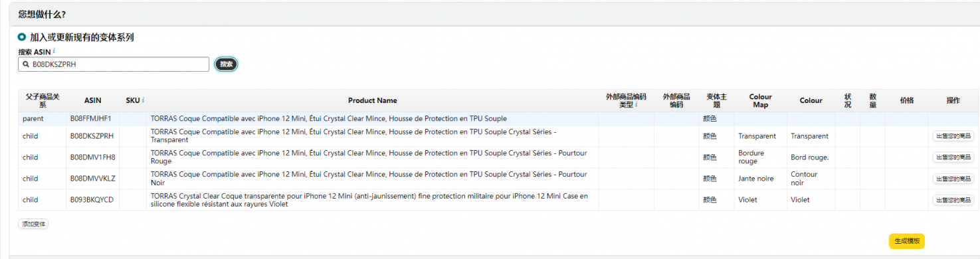
Task: Click the info icon beside 搜索 ASIN label
Action: click(54, 51)
